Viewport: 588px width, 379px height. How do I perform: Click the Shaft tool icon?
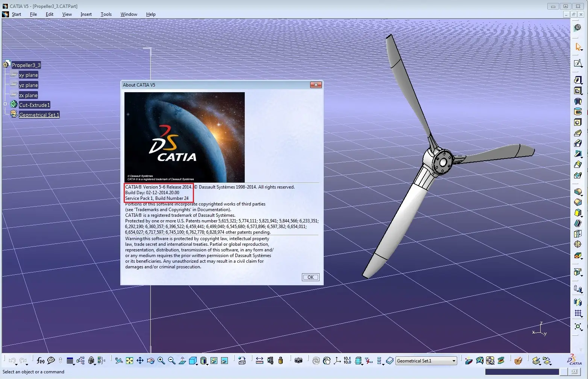(578, 101)
